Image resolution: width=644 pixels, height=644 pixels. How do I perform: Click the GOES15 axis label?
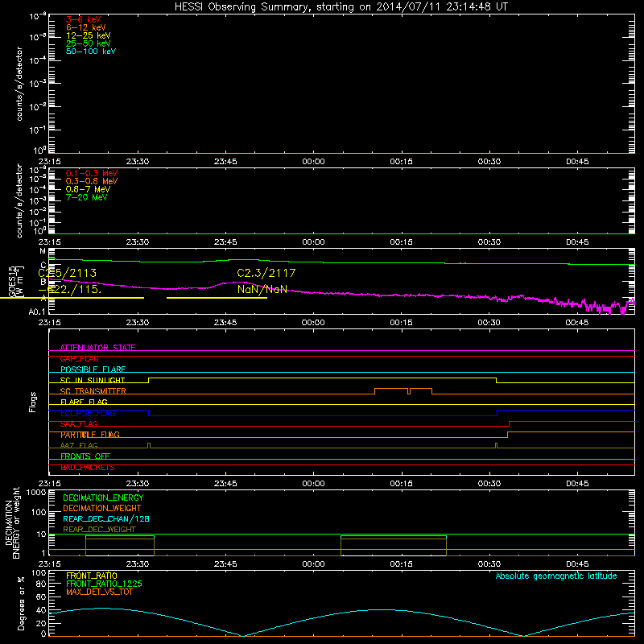pos(12,282)
